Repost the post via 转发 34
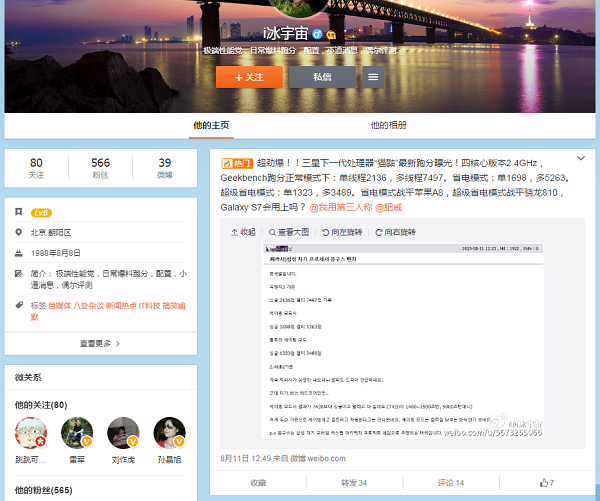 (x=350, y=482)
